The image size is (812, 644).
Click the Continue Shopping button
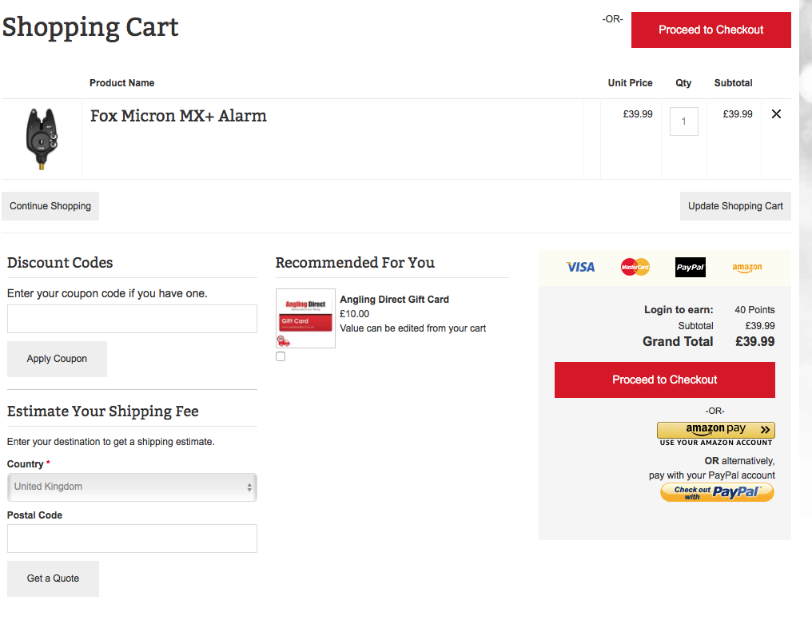coord(50,206)
